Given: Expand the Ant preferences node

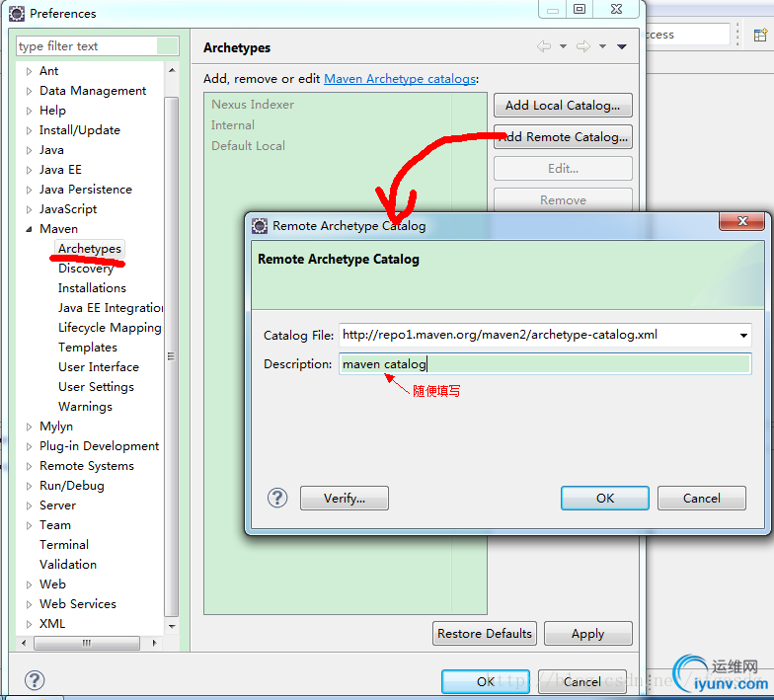Looking at the screenshot, I should pos(30,71).
